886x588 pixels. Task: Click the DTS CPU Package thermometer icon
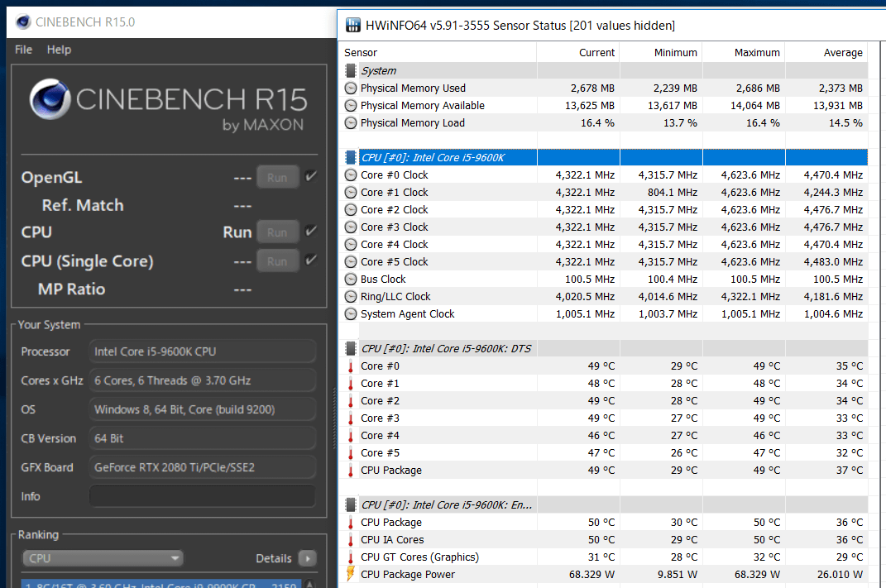click(351, 471)
